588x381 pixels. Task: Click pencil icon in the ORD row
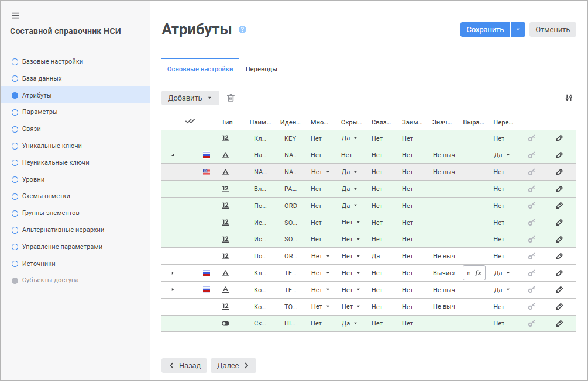[559, 206]
